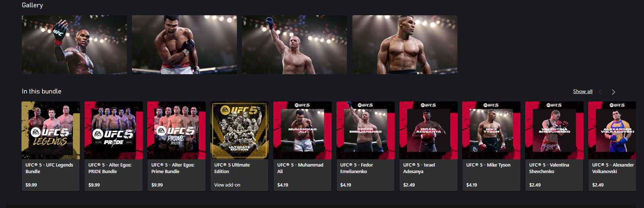Open the Show all link
644x208 pixels.
(582, 91)
